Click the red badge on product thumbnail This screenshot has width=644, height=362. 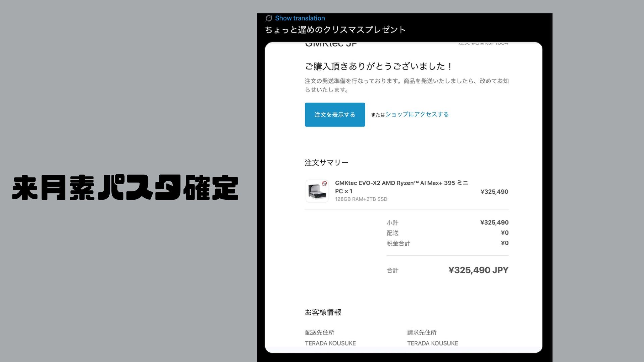click(324, 183)
